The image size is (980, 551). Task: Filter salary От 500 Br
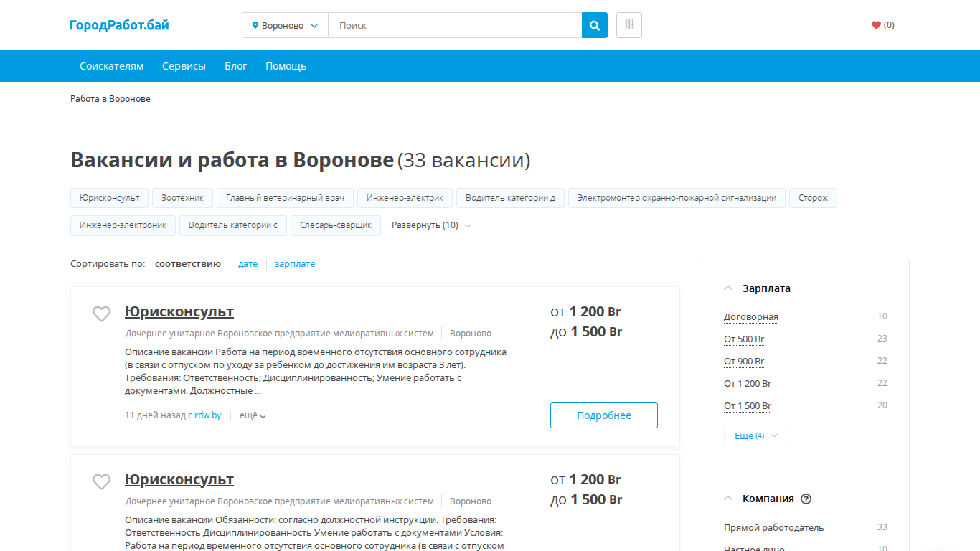pyautogui.click(x=744, y=339)
